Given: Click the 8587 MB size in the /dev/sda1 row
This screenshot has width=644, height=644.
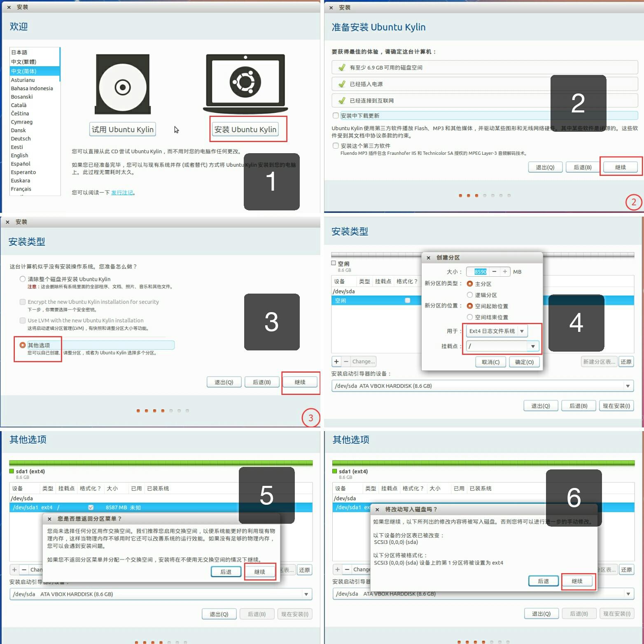Looking at the screenshot, I should tap(116, 507).
